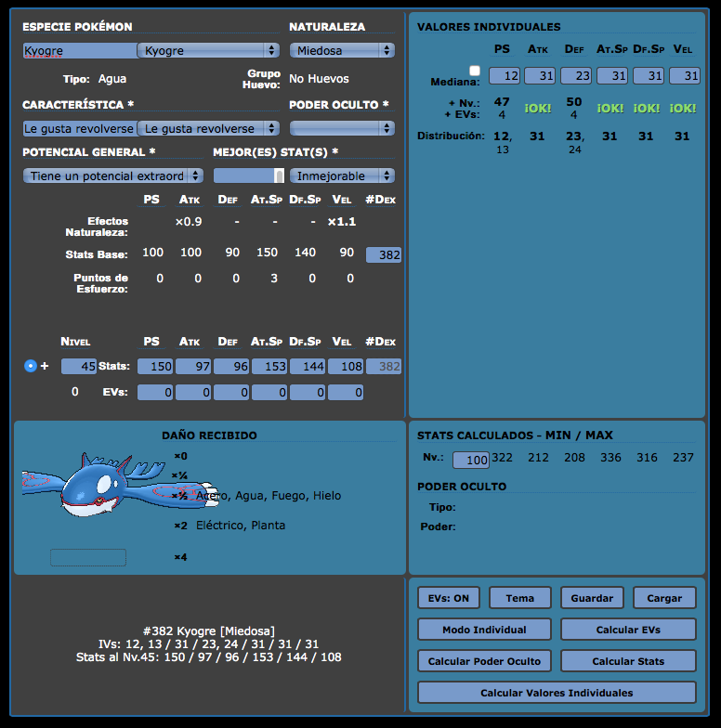This screenshot has height=728, width=721.
Task: Click the Stats al Nv.45 summary line
Action: point(208,657)
